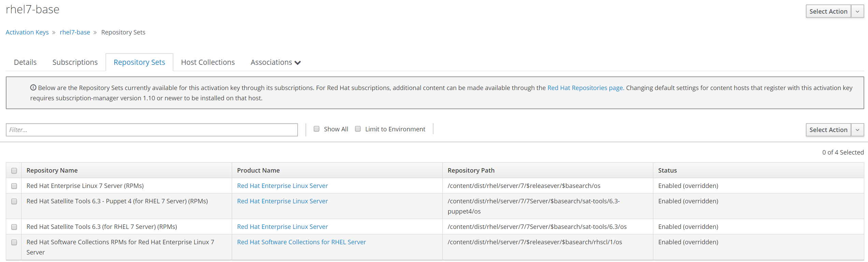Follow the Red Hat Repositories page link
This screenshot has width=868, height=262.
coord(585,88)
